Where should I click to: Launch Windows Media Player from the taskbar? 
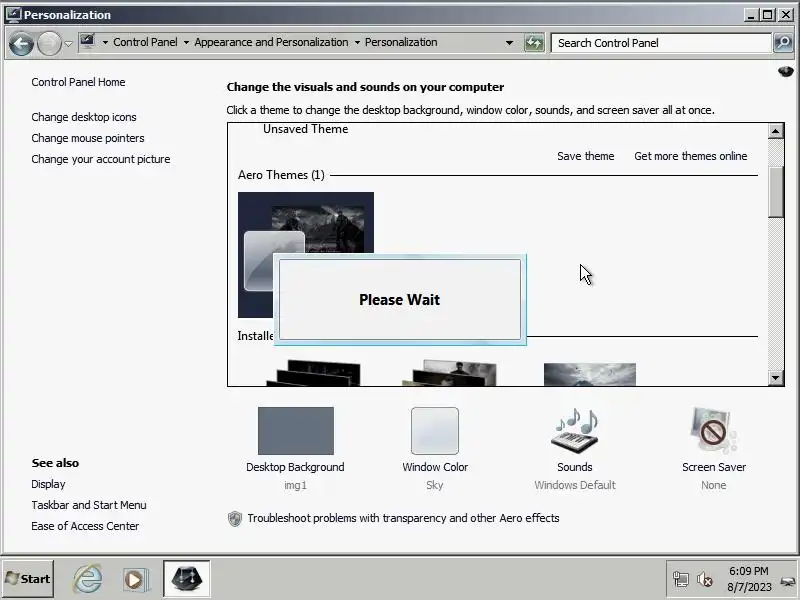[x=135, y=580]
